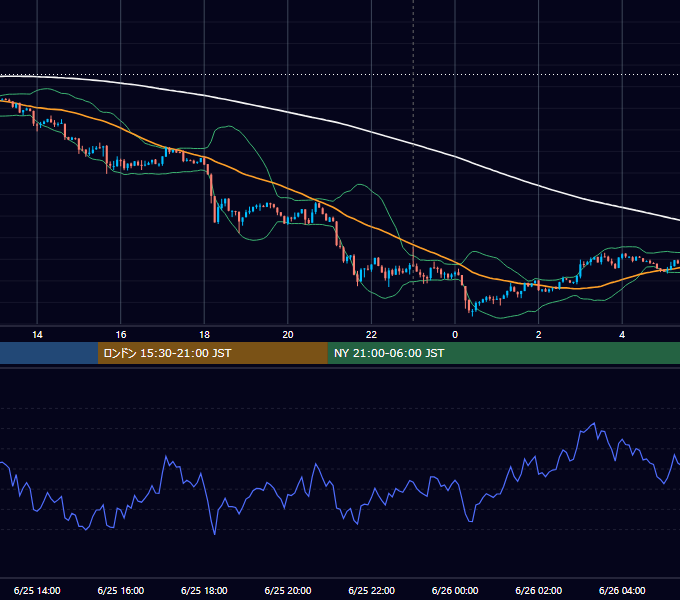This screenshot has height=600, width=680.
Task: Click the 6/26 04:00 date label
Action: [x=622, y=590]
